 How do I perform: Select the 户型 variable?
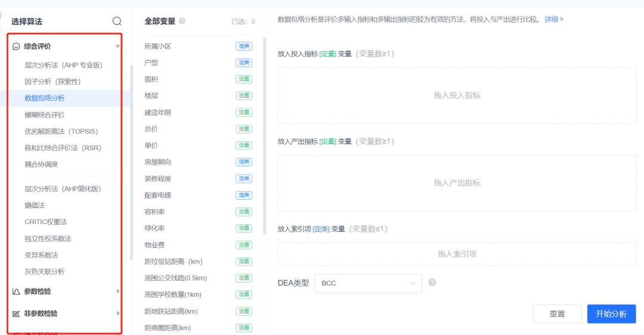click(151, 63)
